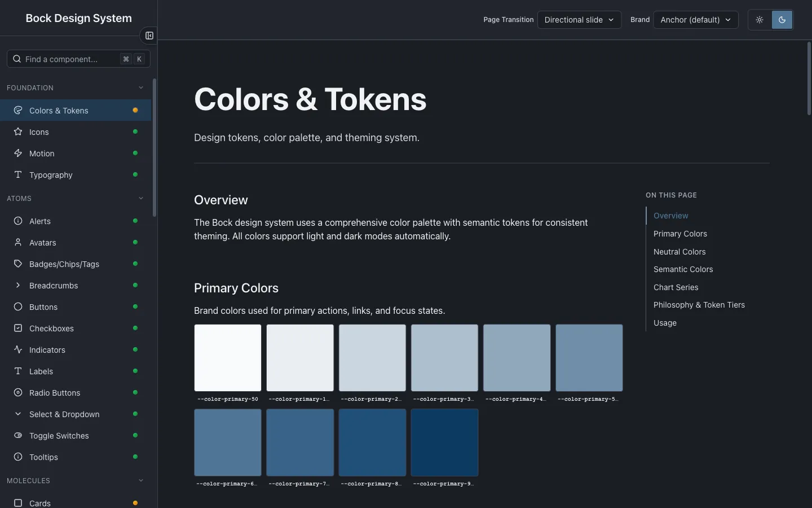Image resolution: width=812 pixels, height=508 pixels.
Task: Open the Buttons component page
Action: pyautogui.click(x=76, y=306)
